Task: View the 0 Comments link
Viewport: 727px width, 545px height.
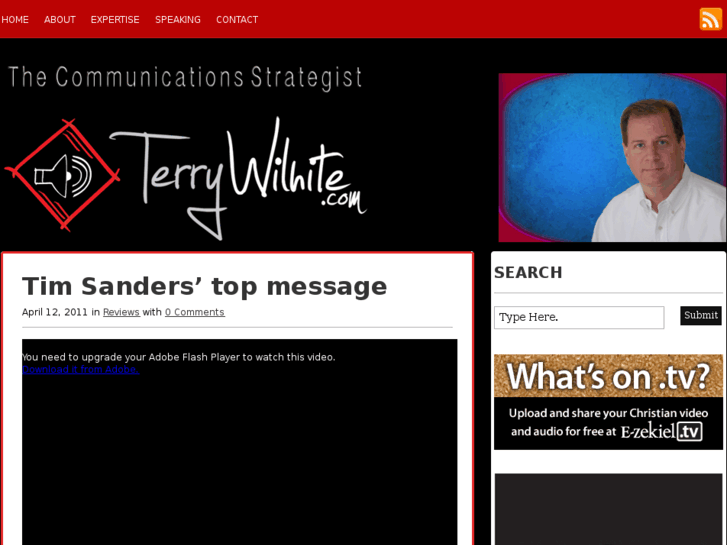Action: (x=195, y=312)
